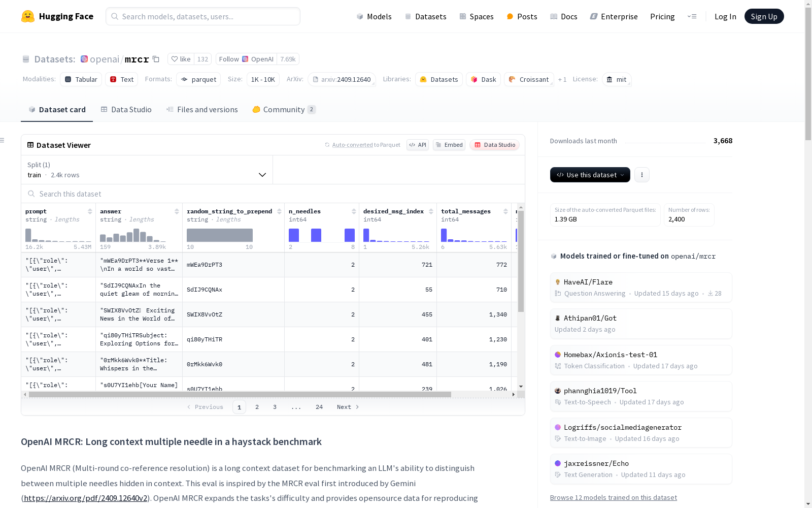Click the Datasets library tag
812x508 pixels.
click(439, 79)
